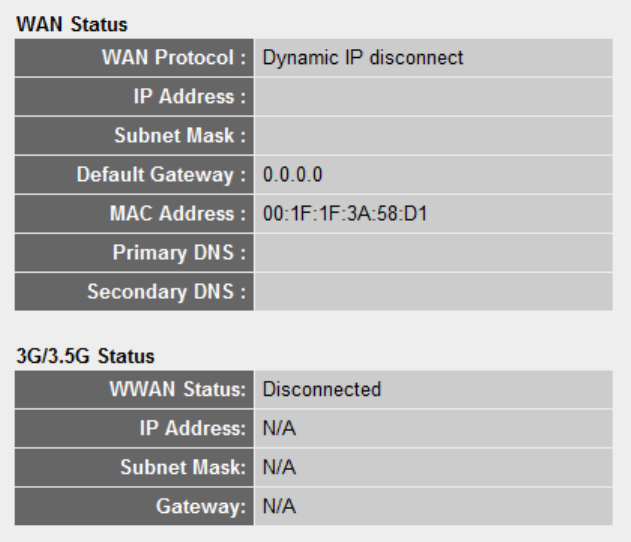Click the Disconnected WWAN status value
The width and height of the screenshot is (631, 542).
[321, 389]
